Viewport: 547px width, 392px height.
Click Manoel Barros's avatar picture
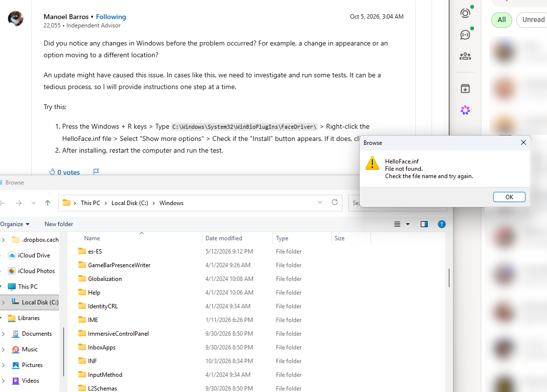click(x=16, y=19)
